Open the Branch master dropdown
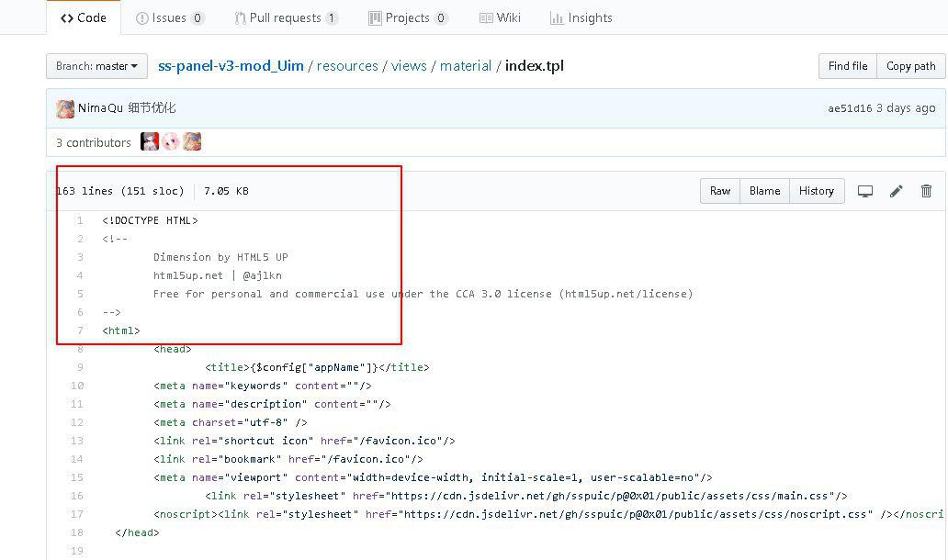Viewport: 948px width, 560px height. pos(96,66)
